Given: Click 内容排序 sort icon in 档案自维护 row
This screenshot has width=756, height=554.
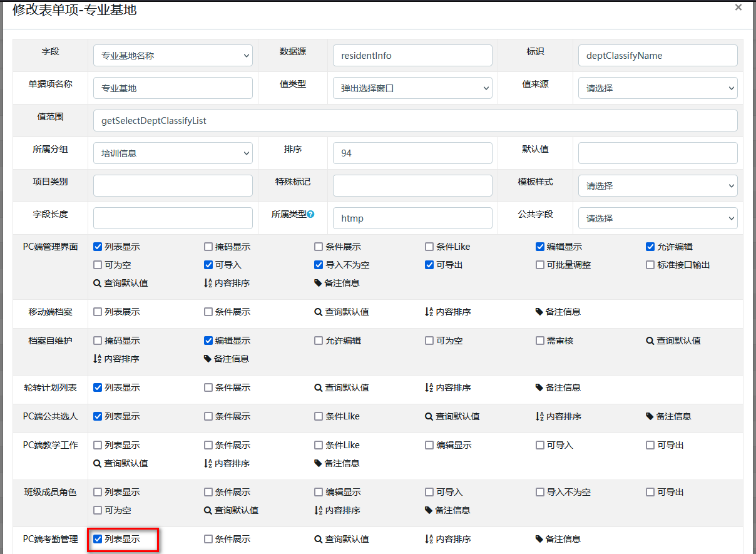Looking at the screenshot, I should (97, 359).
